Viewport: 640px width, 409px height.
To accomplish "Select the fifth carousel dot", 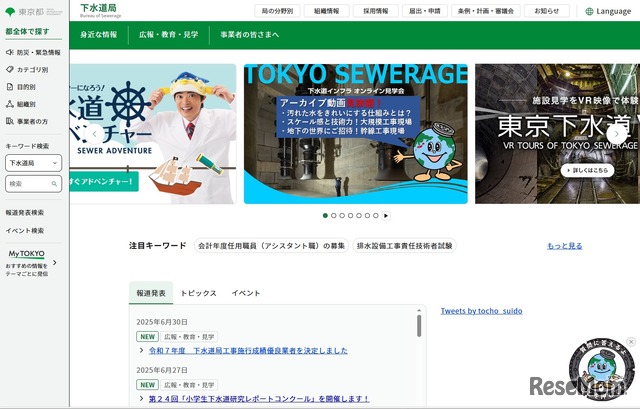I will click(x=359, y=216).
